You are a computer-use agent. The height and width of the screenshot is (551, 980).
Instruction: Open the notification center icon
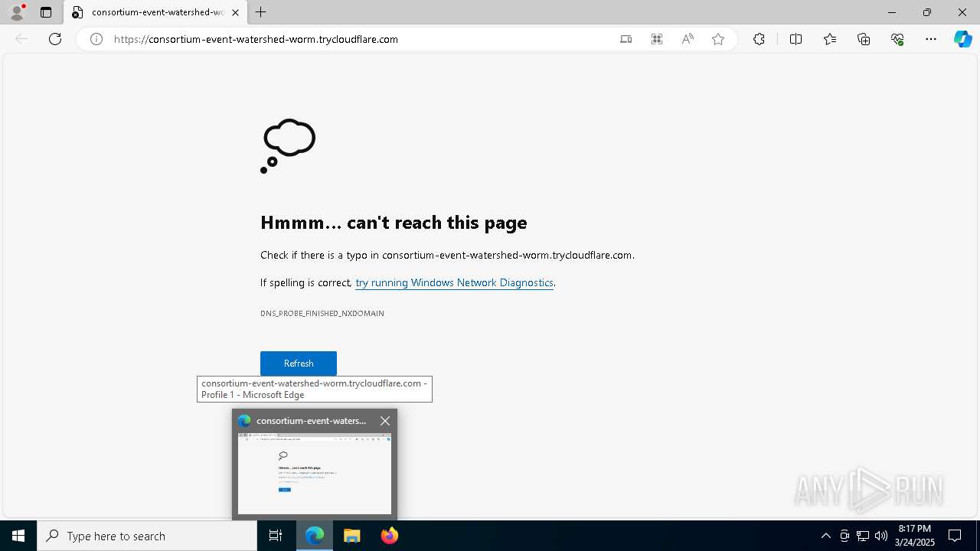point(955,536)
